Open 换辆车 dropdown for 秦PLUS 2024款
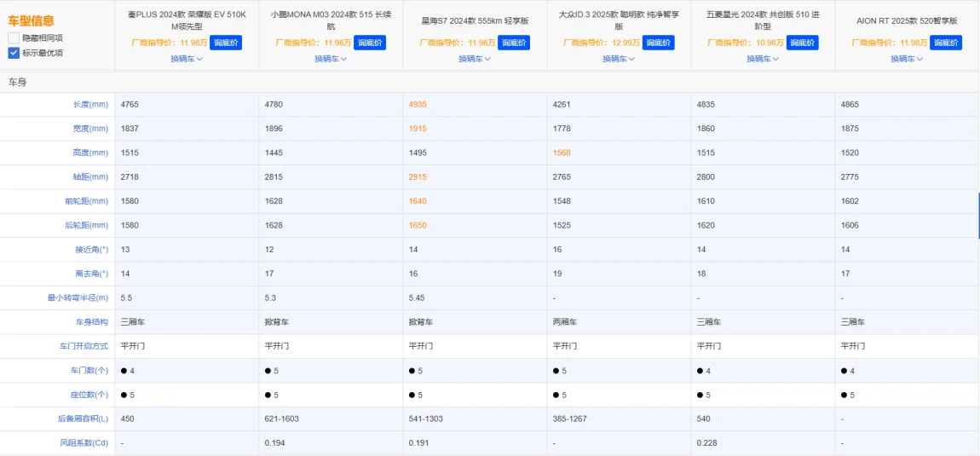This screenshot has height=456, width=980. (187, 59)
